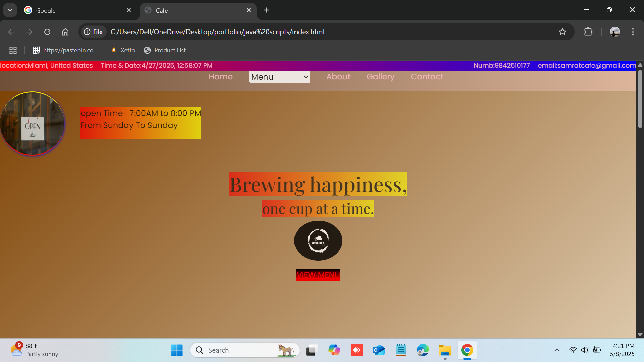Click the profile avatar icon

click(x=614, y=32)
